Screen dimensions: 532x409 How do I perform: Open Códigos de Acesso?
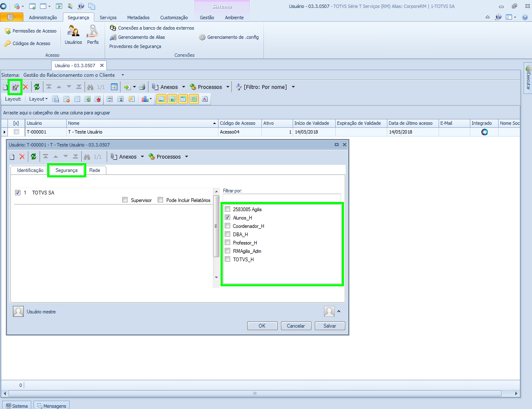click(x=27, y=43)
